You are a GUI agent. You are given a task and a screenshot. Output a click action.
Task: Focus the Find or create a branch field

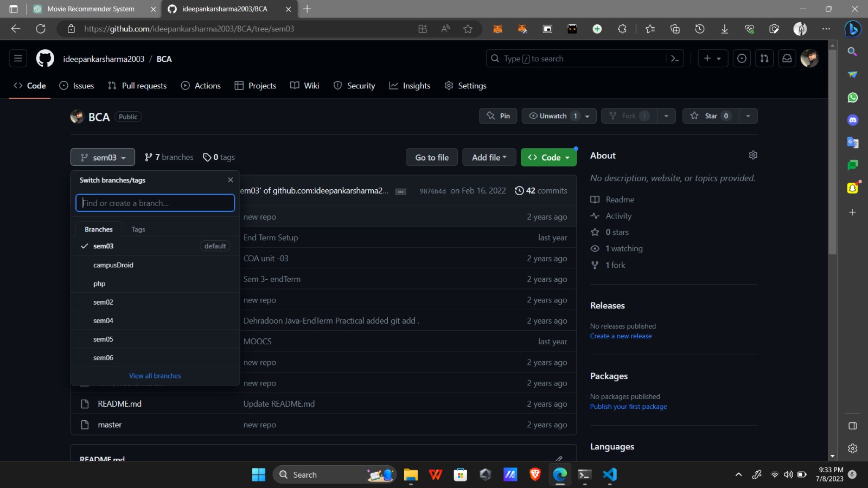pyautogui.click(x=155, y=203)
